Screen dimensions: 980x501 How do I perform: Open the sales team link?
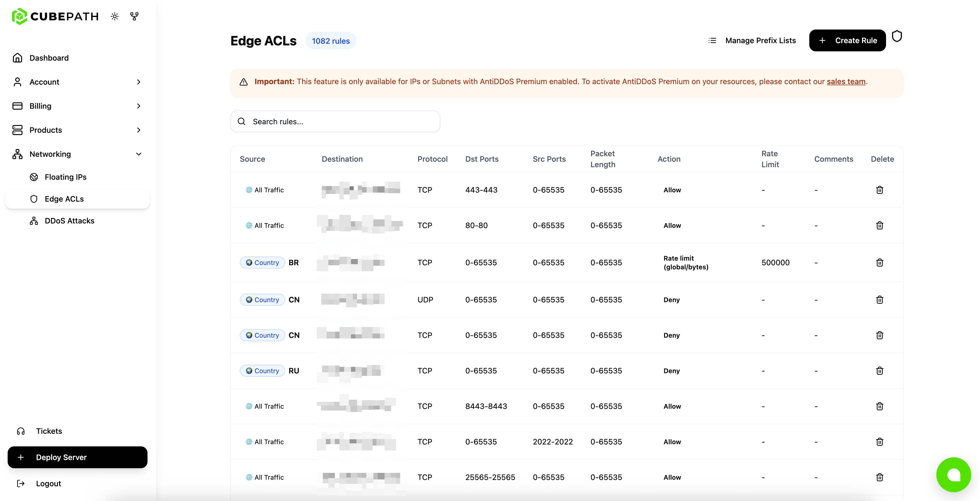click(x=846, y=81)
